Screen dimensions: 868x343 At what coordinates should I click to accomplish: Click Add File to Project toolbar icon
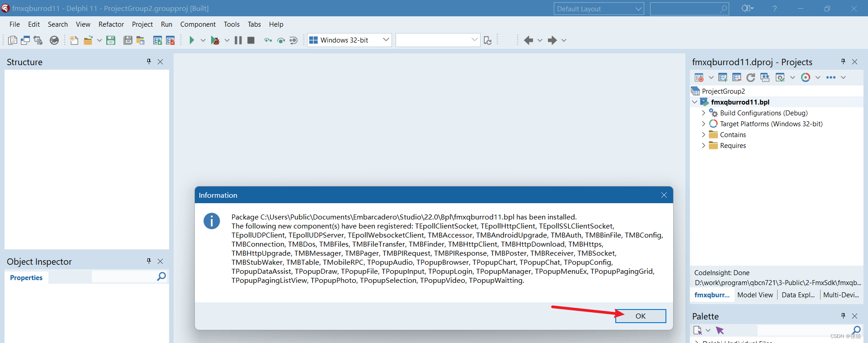pyautogui.click(x=157, y=40)
